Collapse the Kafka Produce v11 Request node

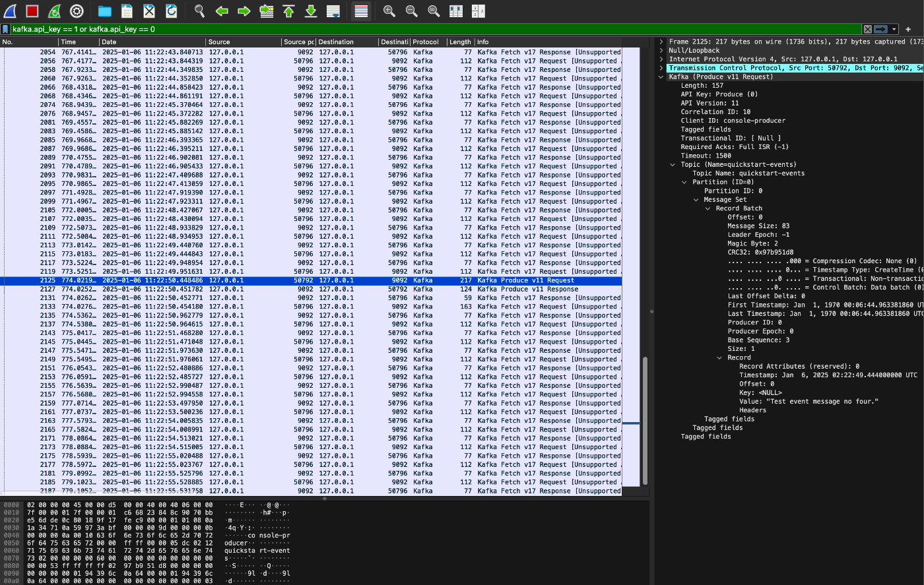661,77
